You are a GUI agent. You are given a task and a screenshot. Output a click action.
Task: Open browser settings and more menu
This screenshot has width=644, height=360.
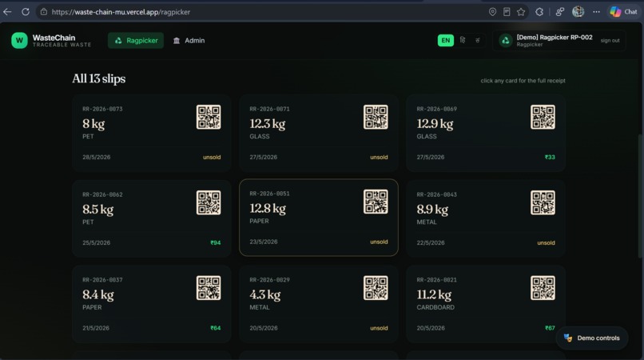(596, 12)
